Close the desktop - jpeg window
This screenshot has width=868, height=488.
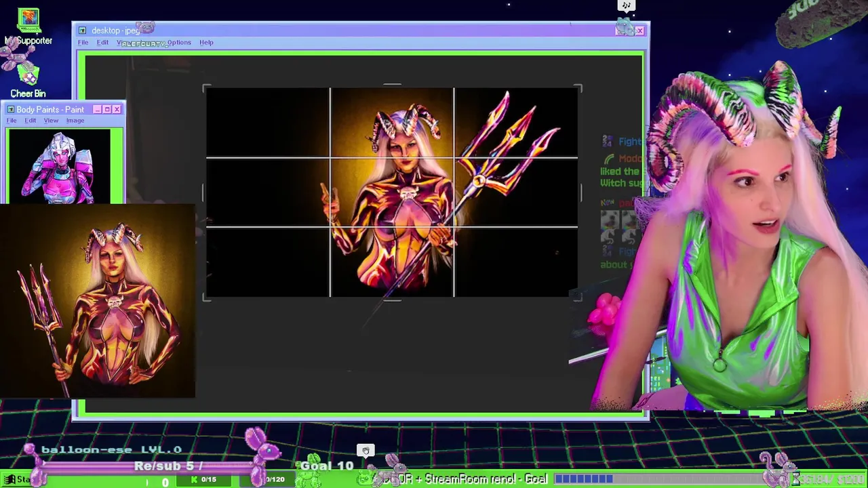coord(639,30)
